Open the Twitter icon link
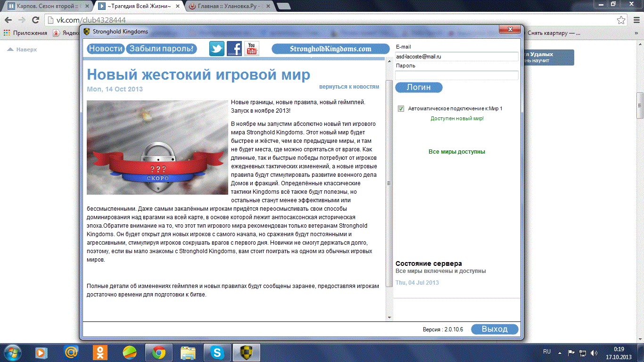This screenshot has height=362, width=644. (217, 49)
